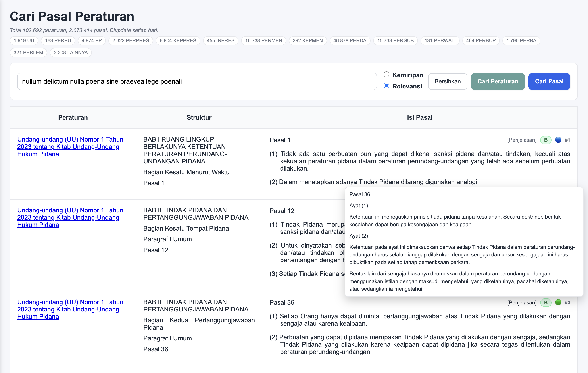Click the #1 rank label

[x=567, y=140]
